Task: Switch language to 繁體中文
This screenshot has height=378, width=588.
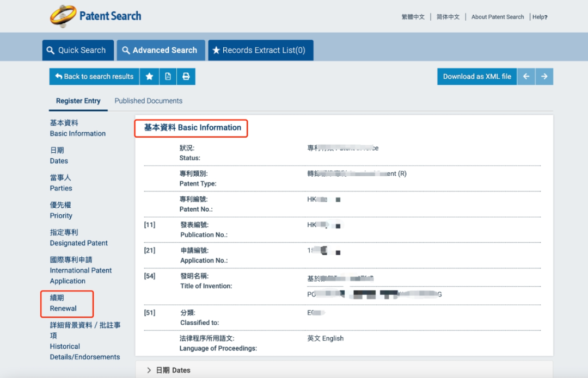Action: [413, 17]
